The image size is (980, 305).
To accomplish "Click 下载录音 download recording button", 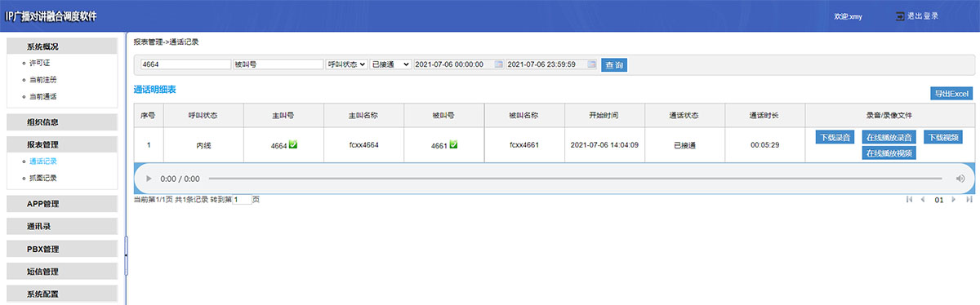I will [835, 137].
